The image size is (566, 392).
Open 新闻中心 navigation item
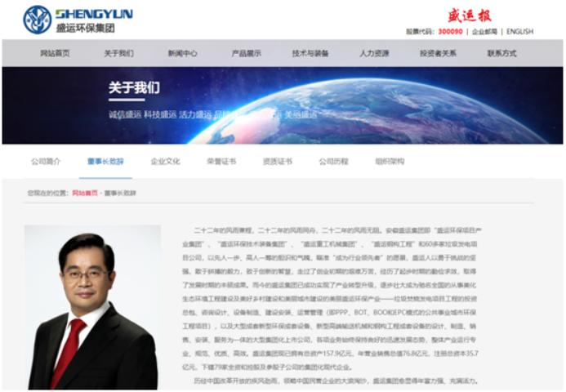pos(183,53)
